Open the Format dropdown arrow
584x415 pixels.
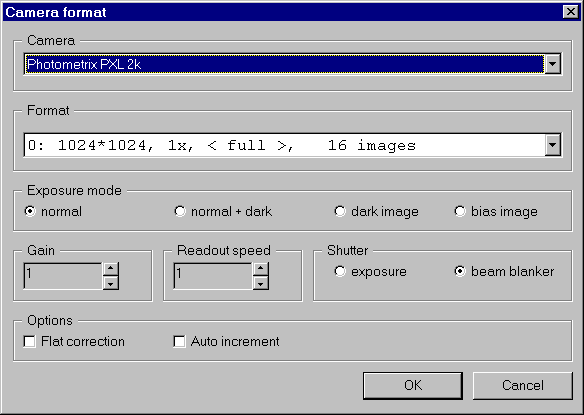[553, 145]
